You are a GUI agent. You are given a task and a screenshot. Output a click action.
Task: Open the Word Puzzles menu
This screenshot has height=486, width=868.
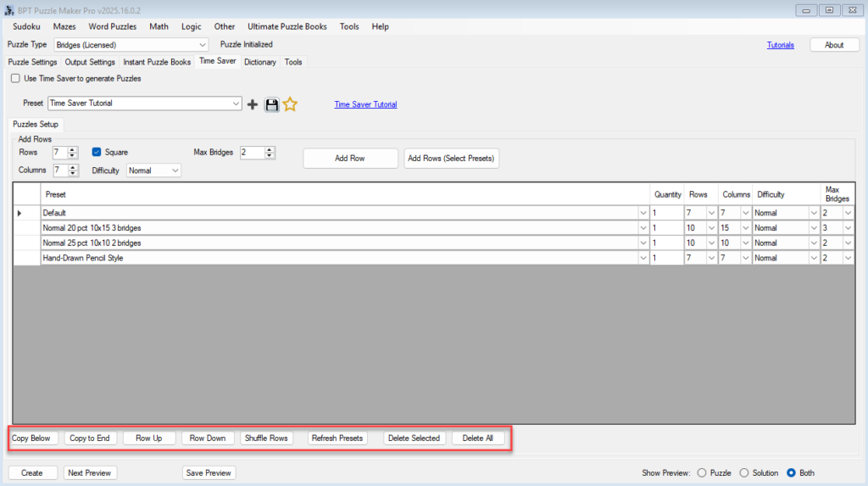click(x=112, y=26)
